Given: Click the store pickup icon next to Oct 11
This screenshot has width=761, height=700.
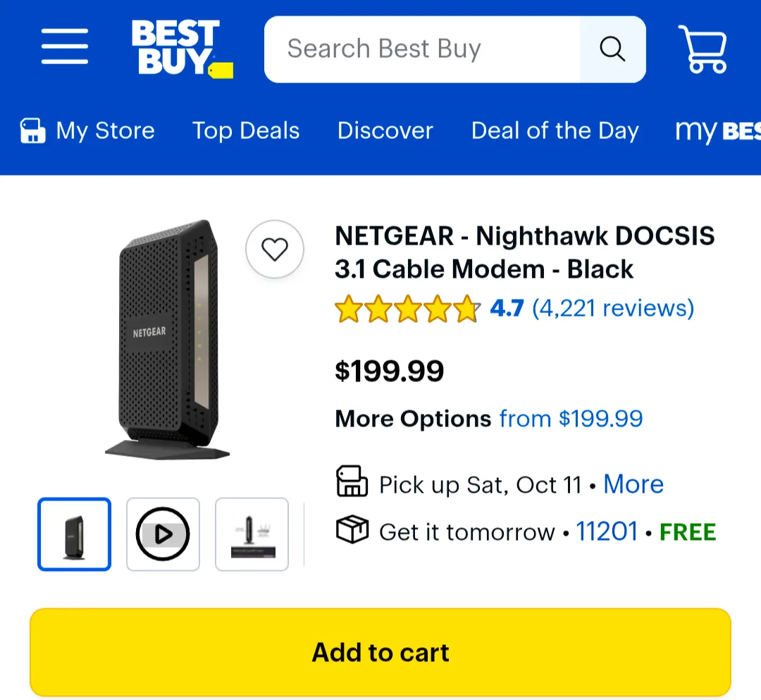Looking at the screenshot, I should [x=352, y=483].
